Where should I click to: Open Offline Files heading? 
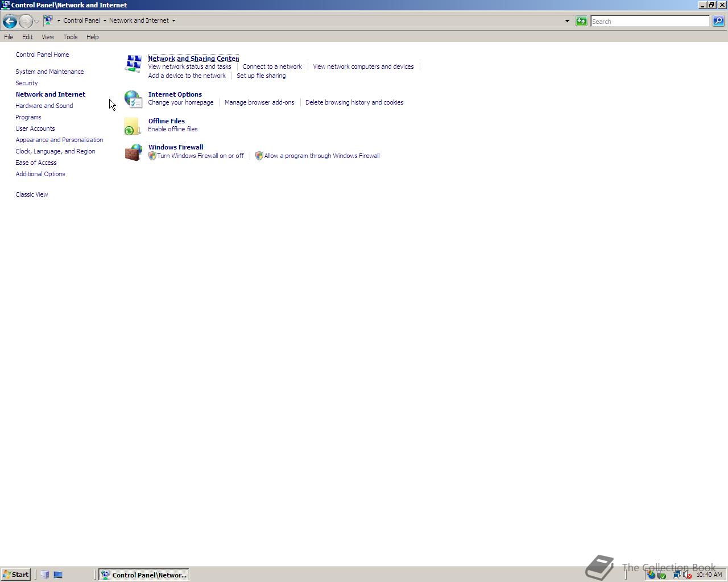tap(167, 121)
